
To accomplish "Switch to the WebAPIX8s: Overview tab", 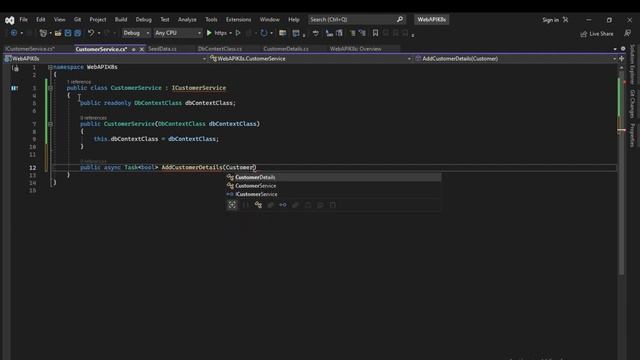I will point(356,49).
